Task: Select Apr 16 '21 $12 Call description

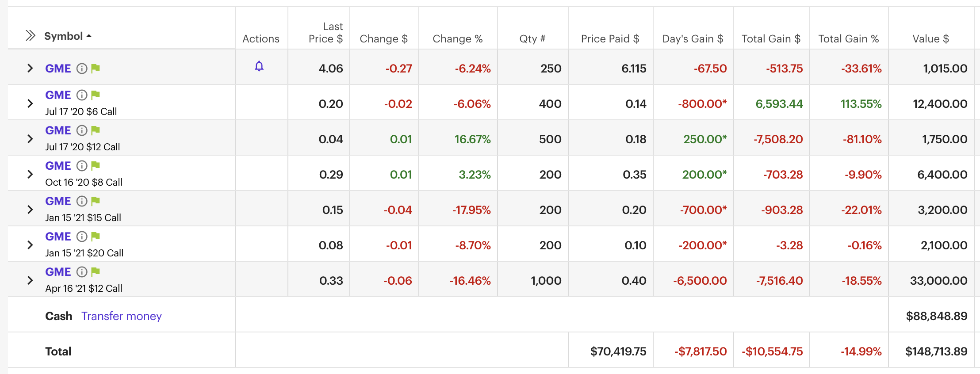Action: [x=84, y=288]
